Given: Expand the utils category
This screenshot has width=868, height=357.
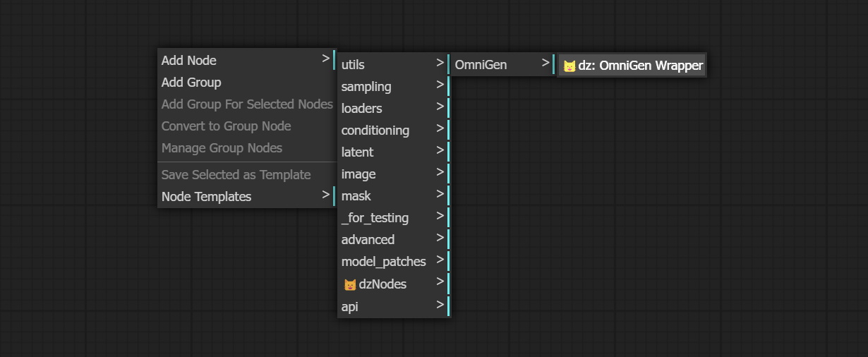Looking at the screenshot, I should point(394,65).
